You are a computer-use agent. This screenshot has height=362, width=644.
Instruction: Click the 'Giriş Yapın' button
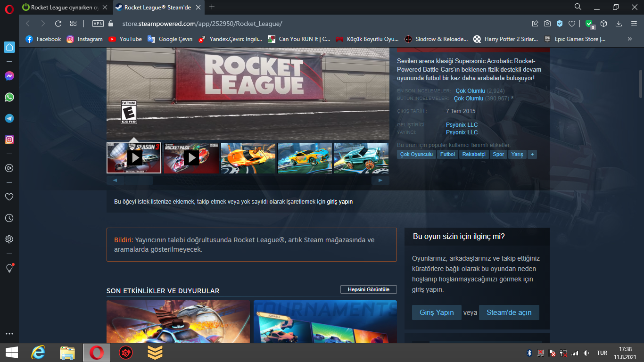point(437,313)
